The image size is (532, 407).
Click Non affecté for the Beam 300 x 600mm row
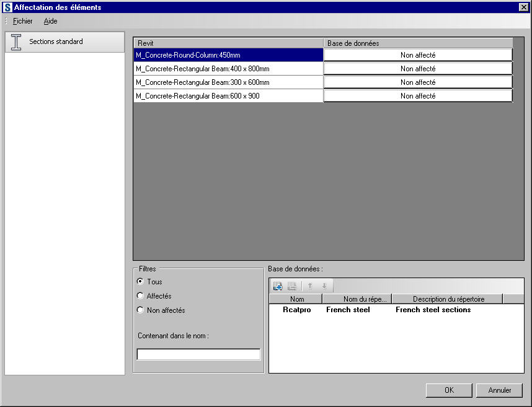click(418, 82)
